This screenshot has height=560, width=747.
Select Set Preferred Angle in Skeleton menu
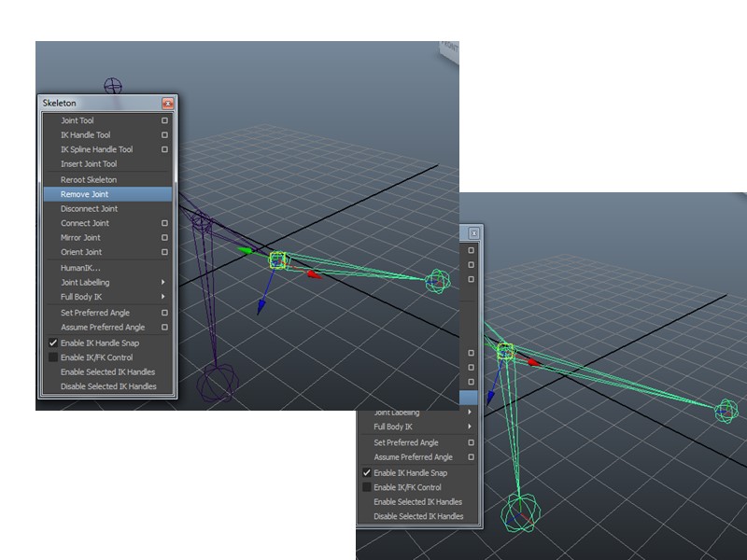[x=95, y=313]
